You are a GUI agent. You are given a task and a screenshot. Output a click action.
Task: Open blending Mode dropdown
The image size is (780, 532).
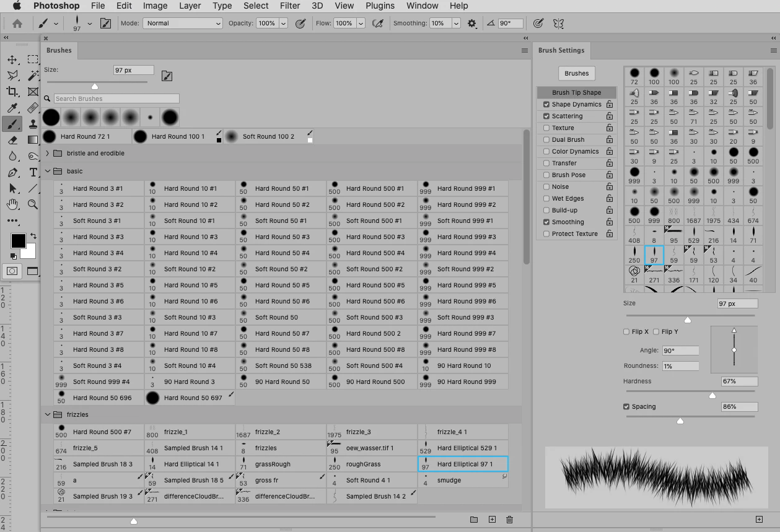tap(183, 24)
